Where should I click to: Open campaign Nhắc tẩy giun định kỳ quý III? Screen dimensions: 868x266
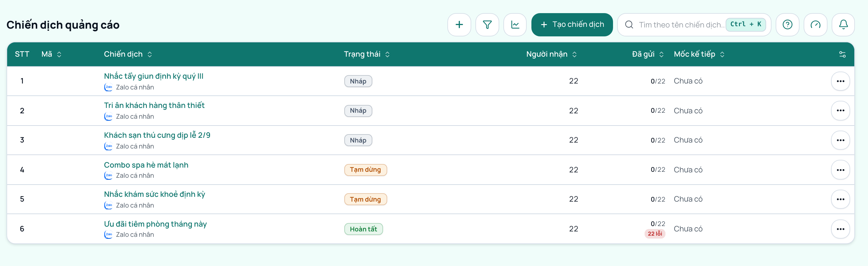click(154, 76)
